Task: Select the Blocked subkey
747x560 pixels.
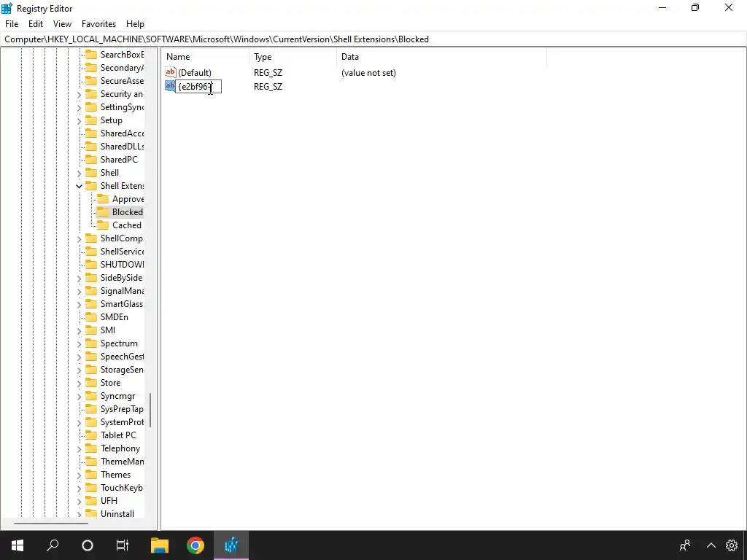Action: click(x=127, y=212)
